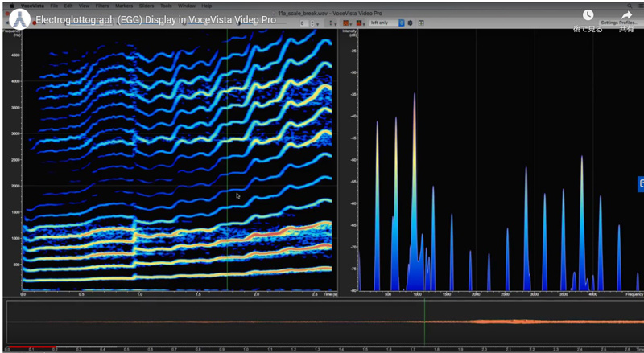The image size is (644, 353).
Task: Open the 'left only' channel dropdown
Action: [387, 23]
